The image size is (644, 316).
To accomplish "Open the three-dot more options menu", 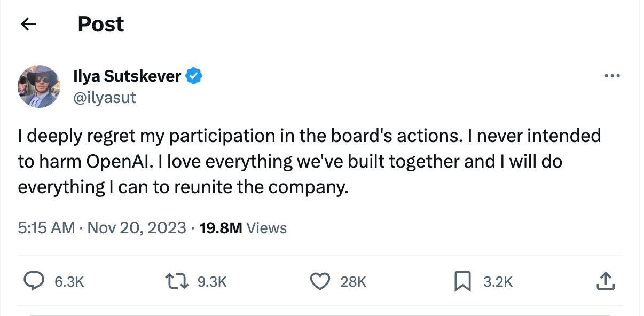I will [x=612, y=76].
